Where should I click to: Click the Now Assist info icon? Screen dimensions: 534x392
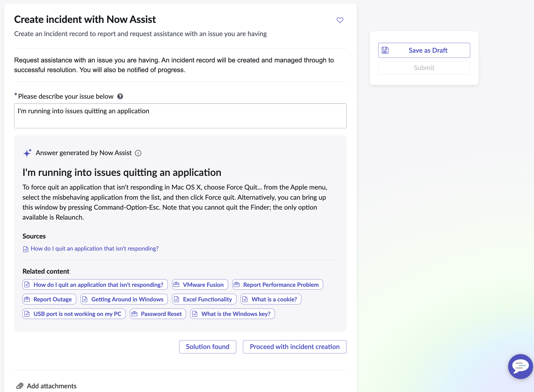(x=138, y=153)
